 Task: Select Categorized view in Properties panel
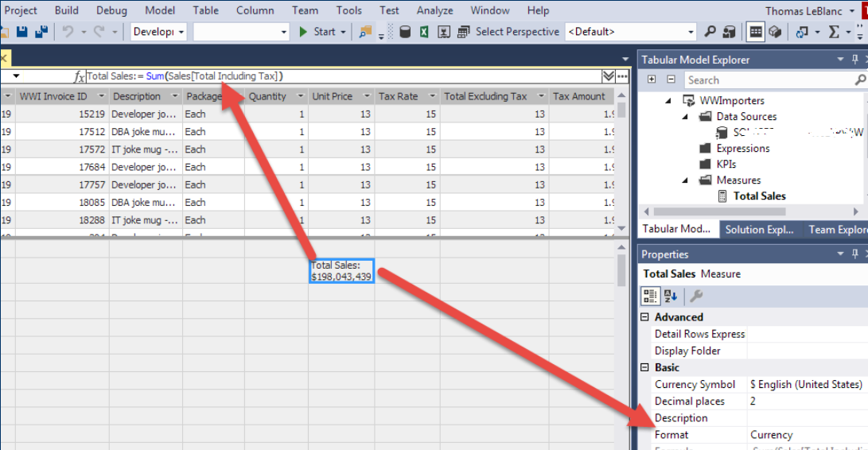coord(651,296)
